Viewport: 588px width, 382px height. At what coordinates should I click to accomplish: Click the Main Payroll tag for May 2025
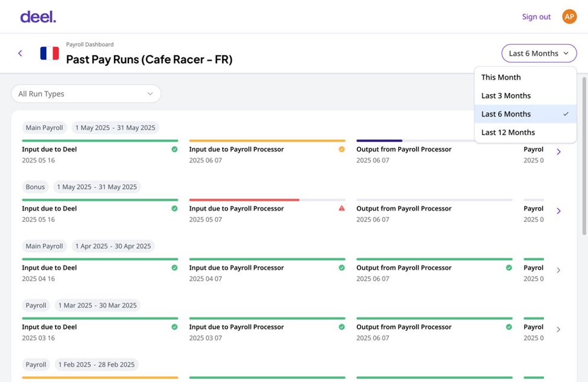44,127
